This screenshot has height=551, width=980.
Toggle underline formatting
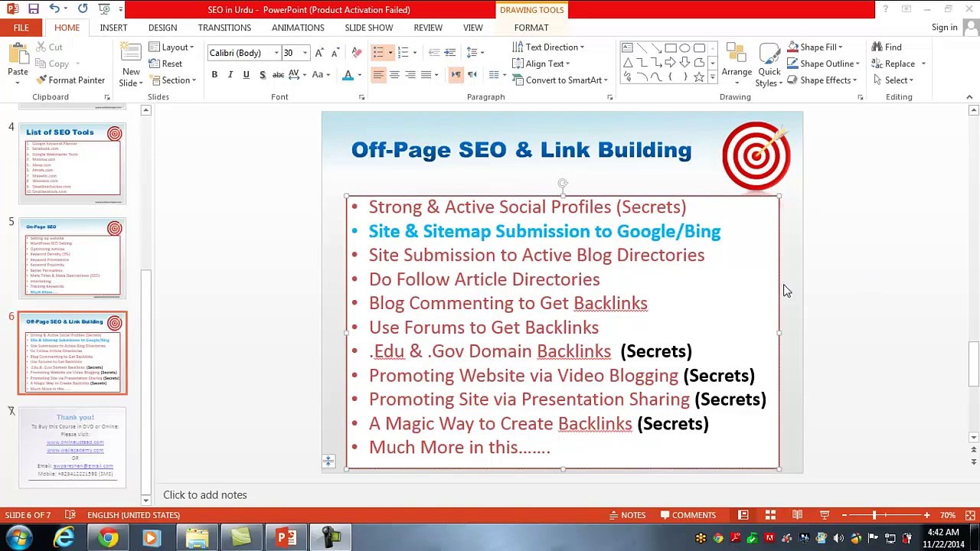(246, 74)
